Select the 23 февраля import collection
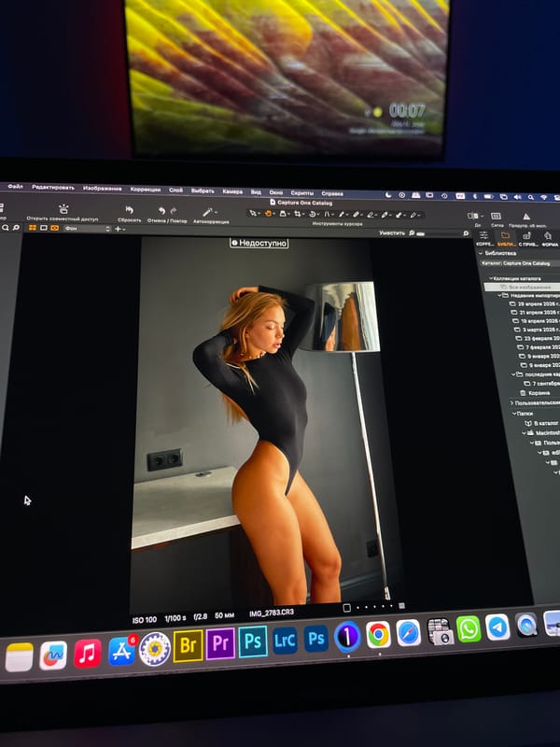 pos(539,338)
